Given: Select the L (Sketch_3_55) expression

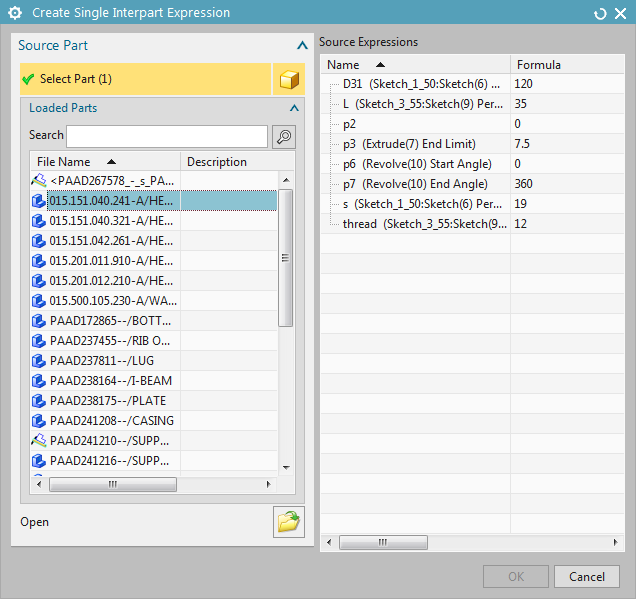Looking at the screenshot, I should (x=473, y=104).
